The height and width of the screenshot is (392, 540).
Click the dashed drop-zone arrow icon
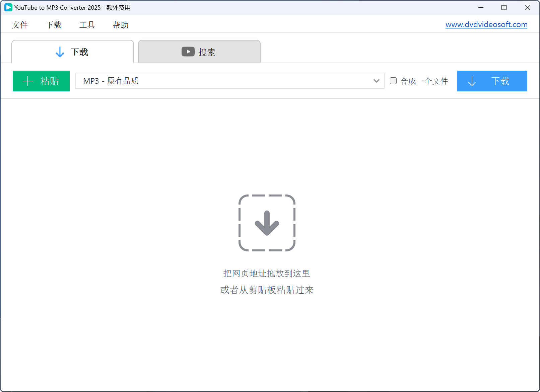pos(267,223)
